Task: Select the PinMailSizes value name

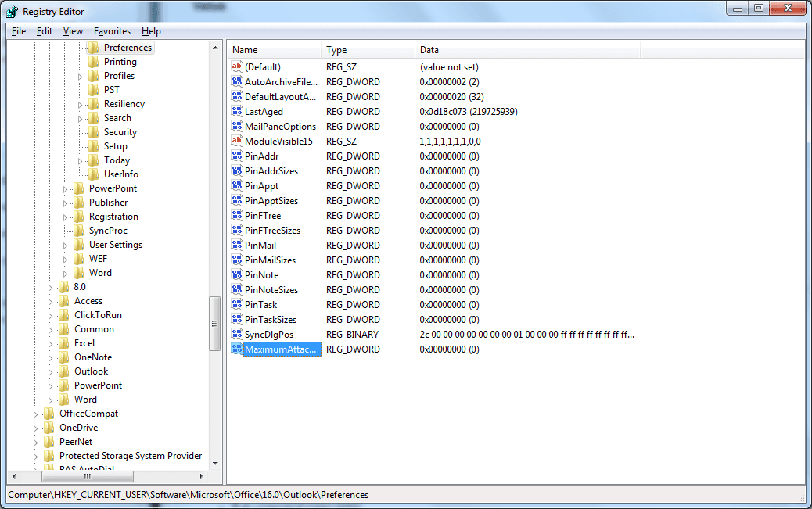Action: [x=271, y=260]
